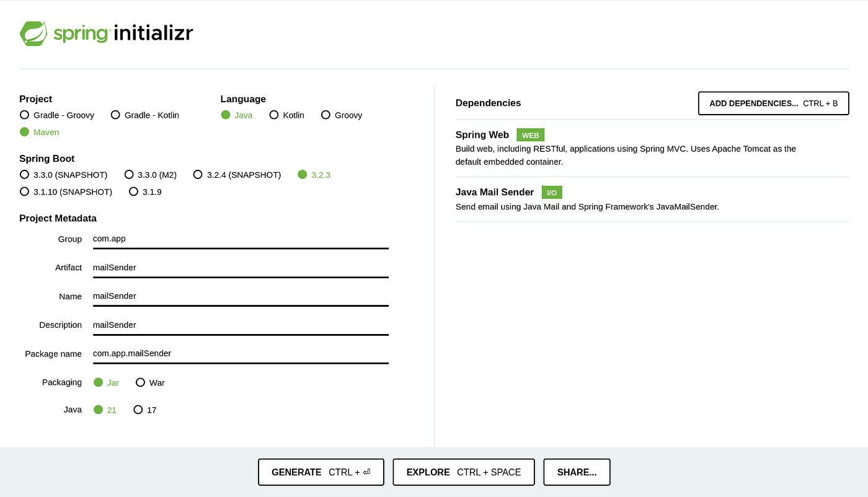Pick Spring Boot 3.1.10 (SNAPSHOT)
This screenshot has height=497, width=868.
tap(66, 192)
